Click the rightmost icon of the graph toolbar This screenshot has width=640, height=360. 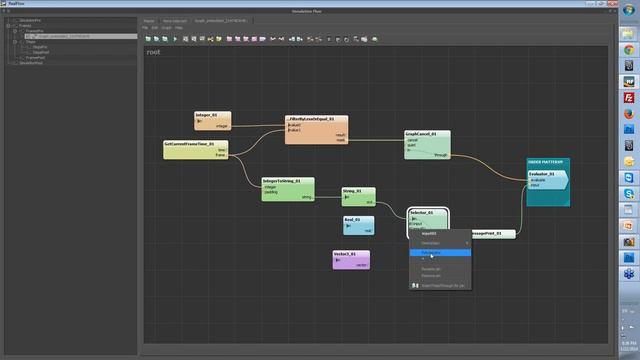pyautogui.click(x=375, y=39)
